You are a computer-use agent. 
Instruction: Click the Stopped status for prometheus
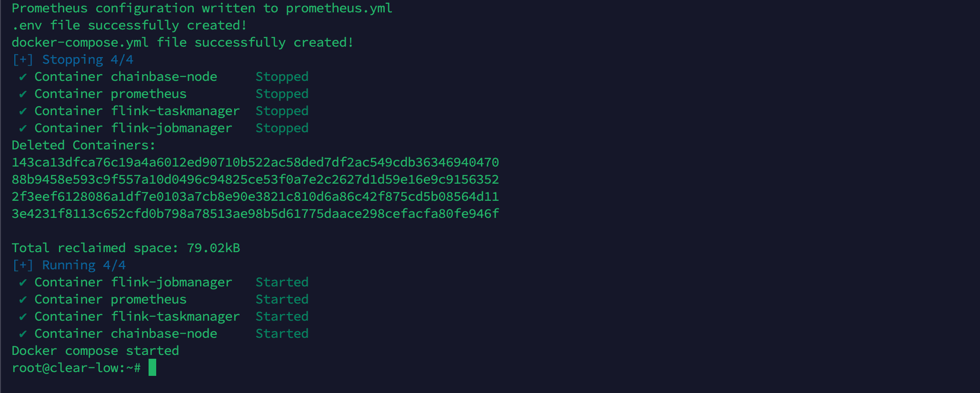coord(282,94)
